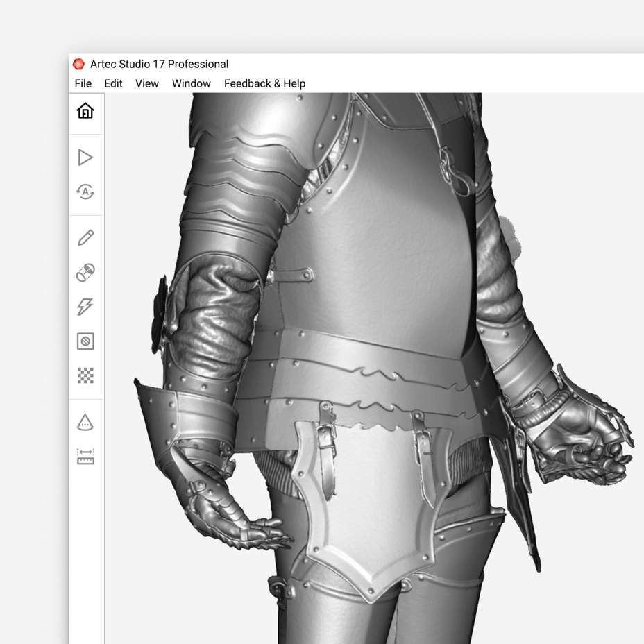Select the checkered Texture icon
This screenshot has height=644, width=644.
click(86, 377)
